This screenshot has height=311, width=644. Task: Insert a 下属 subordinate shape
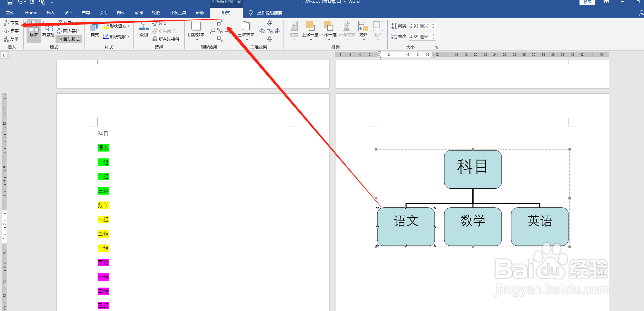click(11, 23)
